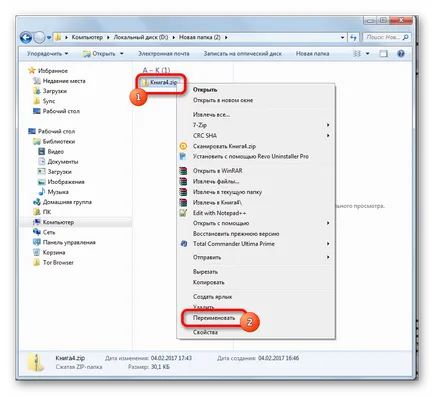Open the view options dropdown arrow
This screenshot has height=396, width=434.
368,53
